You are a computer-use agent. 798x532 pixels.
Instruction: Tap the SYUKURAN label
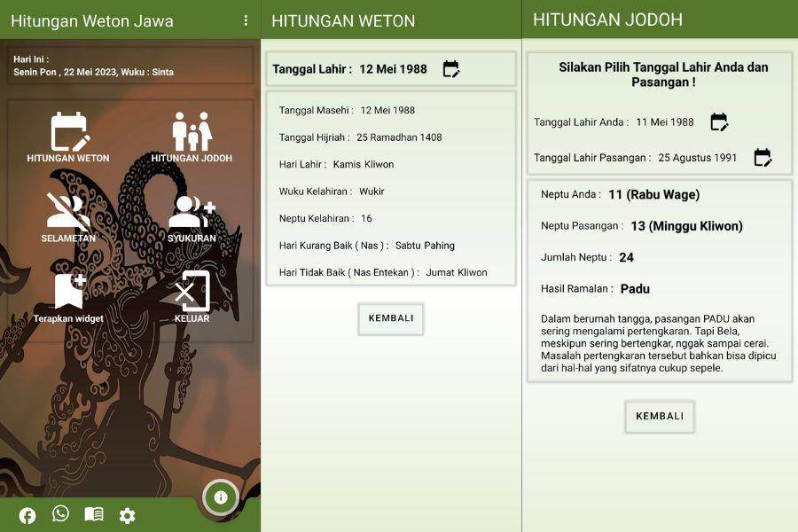pos(192,239)
